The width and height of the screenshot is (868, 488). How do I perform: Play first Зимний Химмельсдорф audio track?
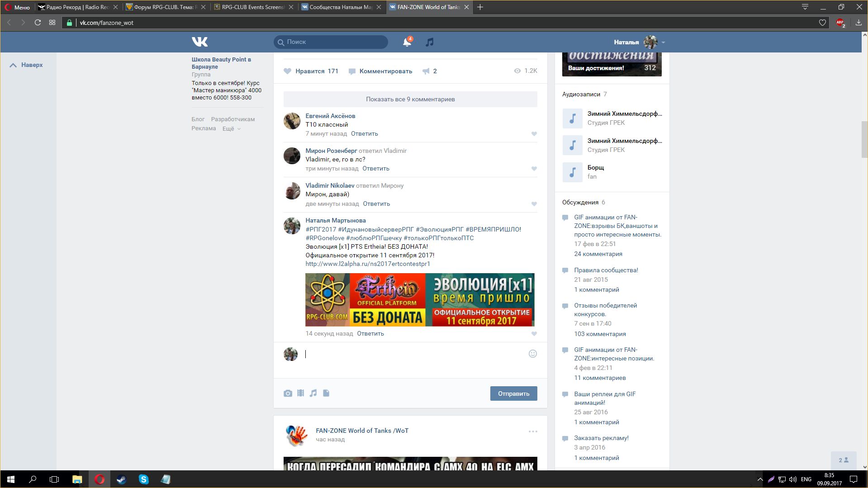coord(572,118)
